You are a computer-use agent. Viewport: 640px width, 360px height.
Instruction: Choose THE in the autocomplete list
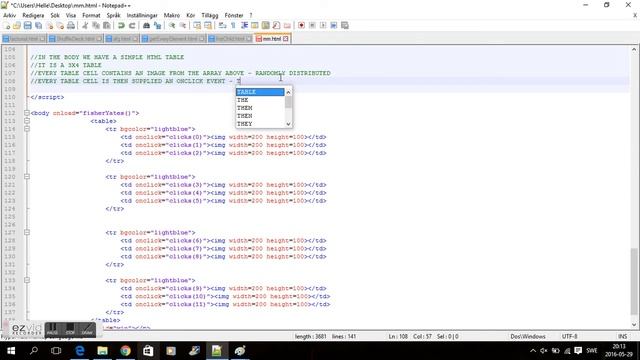click(x=260, y=100)
